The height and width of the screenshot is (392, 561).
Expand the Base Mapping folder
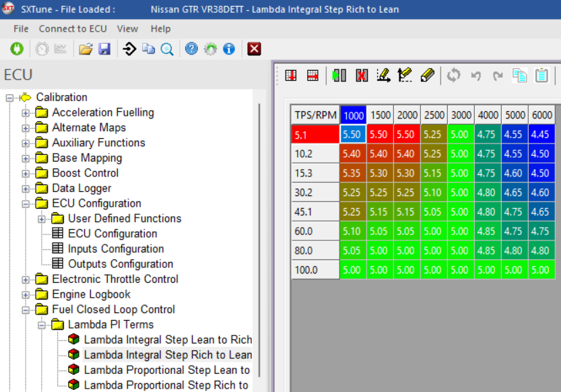click(x=26, y=158)
